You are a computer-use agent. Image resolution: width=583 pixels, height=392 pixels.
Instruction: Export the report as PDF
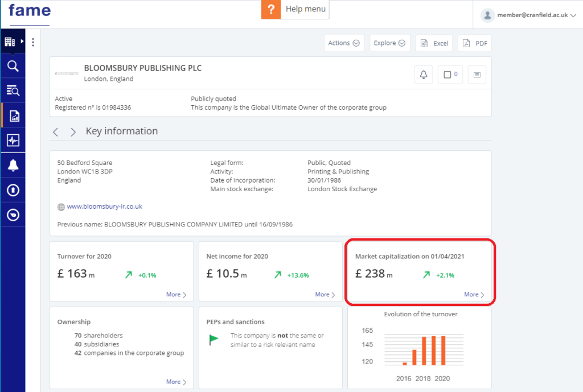474,43
